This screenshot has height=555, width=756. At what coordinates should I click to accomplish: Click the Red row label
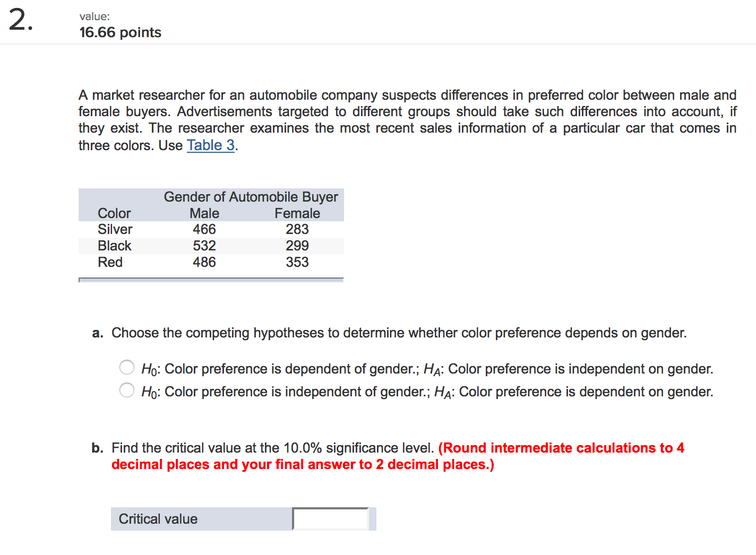[x=110, y=262]
